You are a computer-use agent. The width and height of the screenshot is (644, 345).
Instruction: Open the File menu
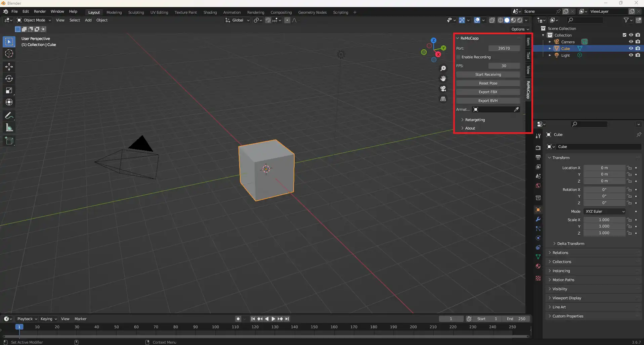tap(14, 11)
